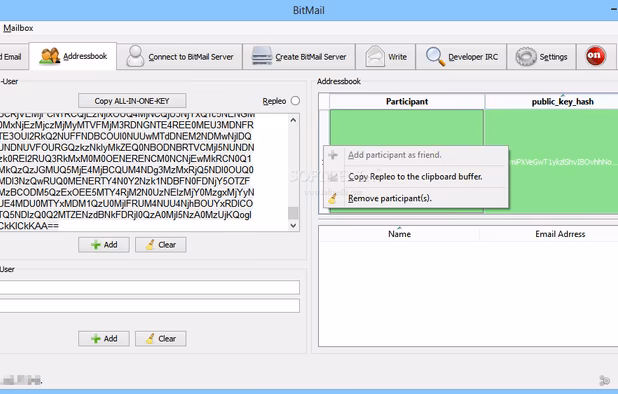618x394 pixels.
Task: Select the Repleo radio button
Action: click(x=295, y=101)
